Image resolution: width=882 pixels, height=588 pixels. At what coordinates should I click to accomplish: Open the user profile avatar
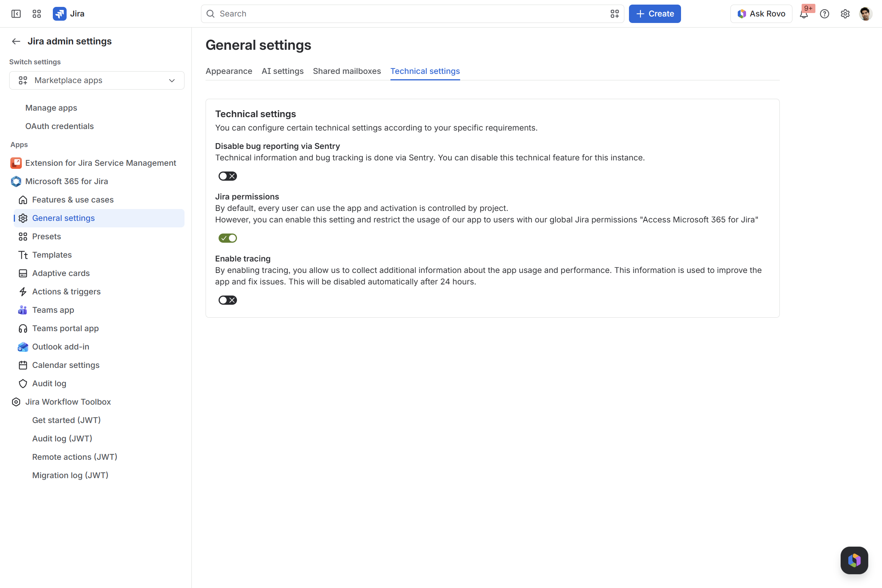tap(866, 14)
